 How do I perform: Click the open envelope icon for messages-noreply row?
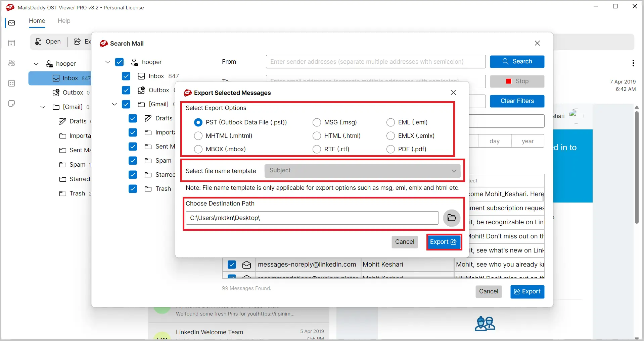(x=247, y=265)
